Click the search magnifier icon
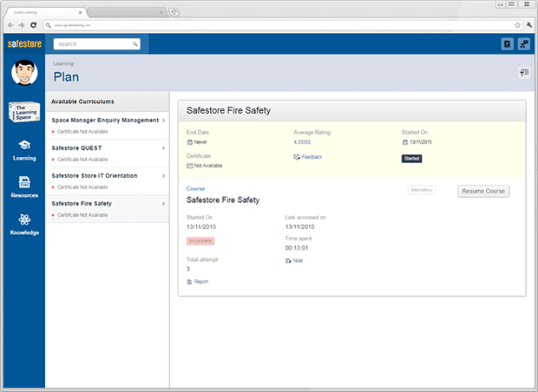538x392 pixels. tap(134, 44)
